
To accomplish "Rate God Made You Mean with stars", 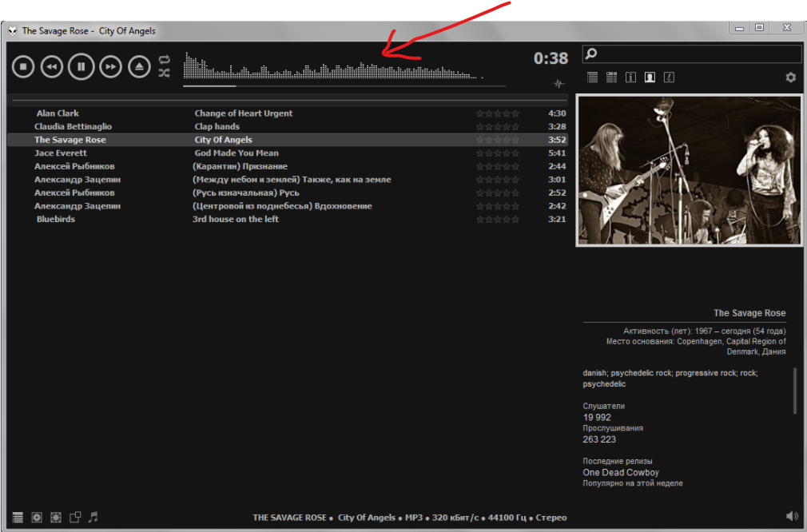I will pyautogui.click(x=498, y=153).
